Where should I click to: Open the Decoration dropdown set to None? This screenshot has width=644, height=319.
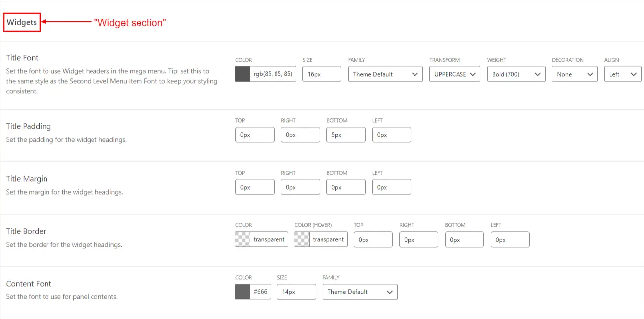point(574,74)
